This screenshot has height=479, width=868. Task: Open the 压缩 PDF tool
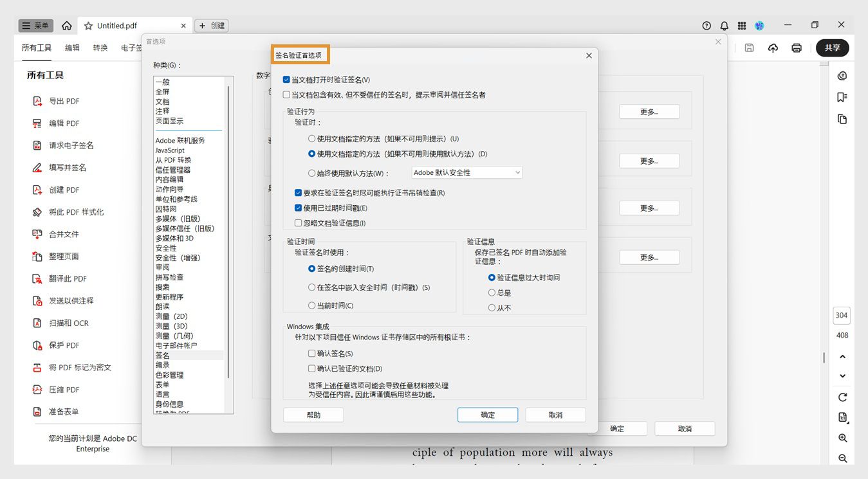[x=57, y=390]
